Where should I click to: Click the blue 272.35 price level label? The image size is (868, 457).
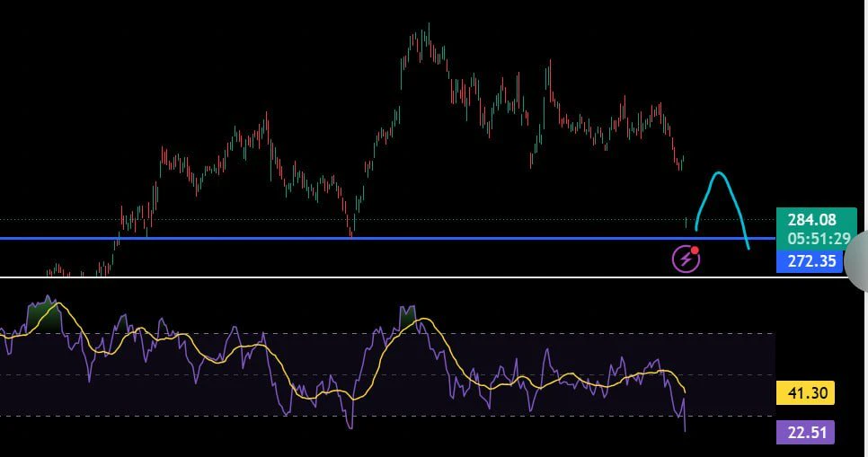(811, 261)
